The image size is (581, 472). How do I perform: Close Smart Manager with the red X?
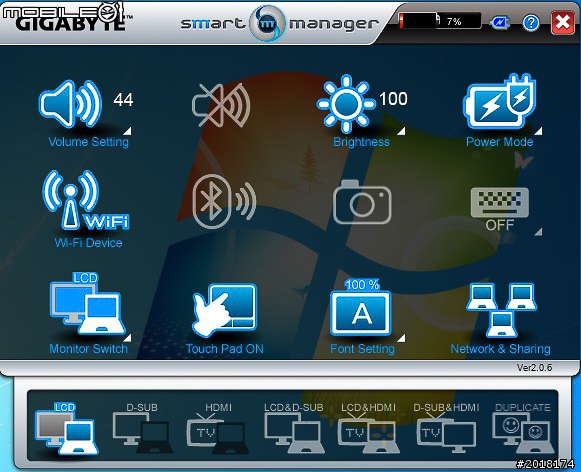click(x=563, y=23)
